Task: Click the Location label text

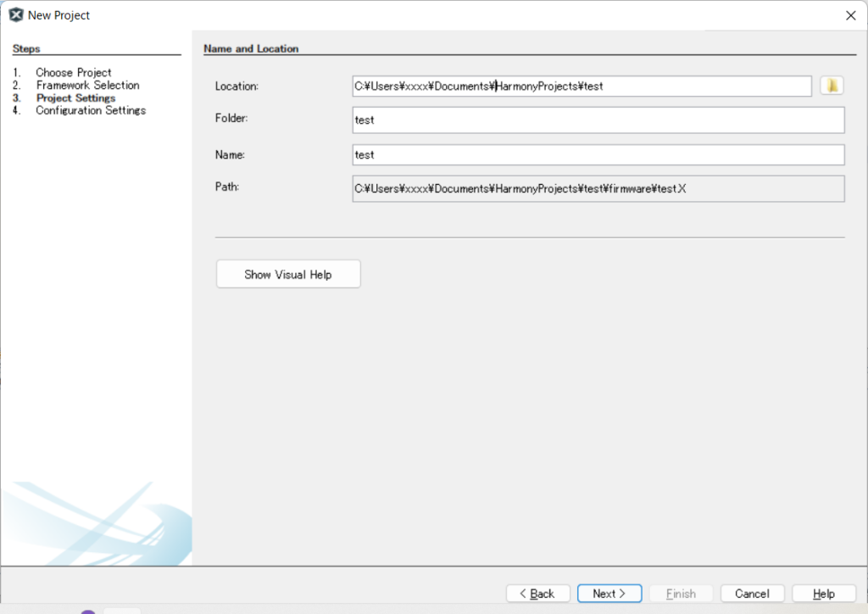Action: click(236, 87)
